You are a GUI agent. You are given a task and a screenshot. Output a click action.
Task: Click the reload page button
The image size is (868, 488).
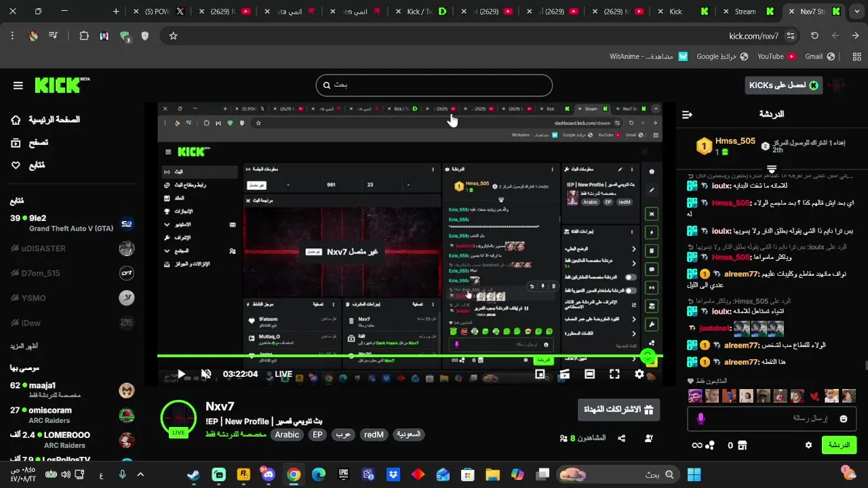(x=814, y=36)
